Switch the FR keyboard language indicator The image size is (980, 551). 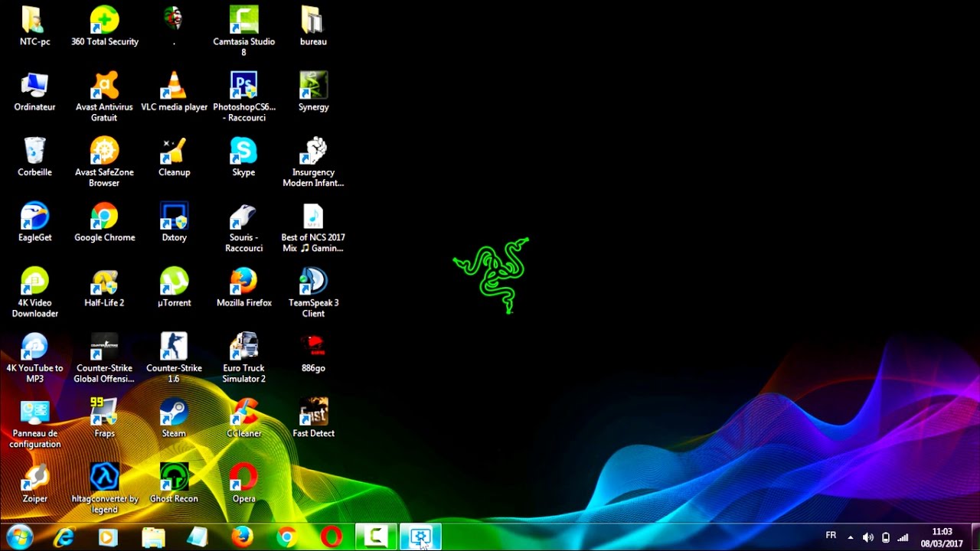pyautogui.click(x=831, y=536)
